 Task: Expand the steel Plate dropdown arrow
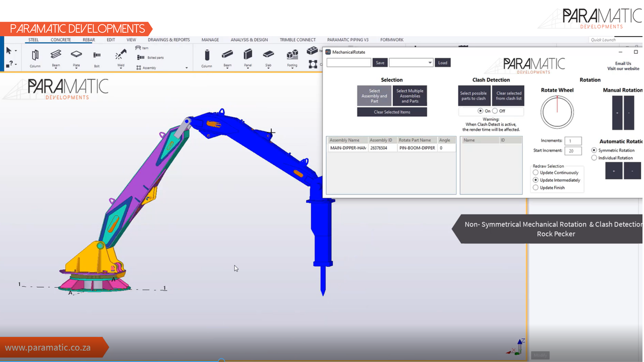click(x=77, y=68)
